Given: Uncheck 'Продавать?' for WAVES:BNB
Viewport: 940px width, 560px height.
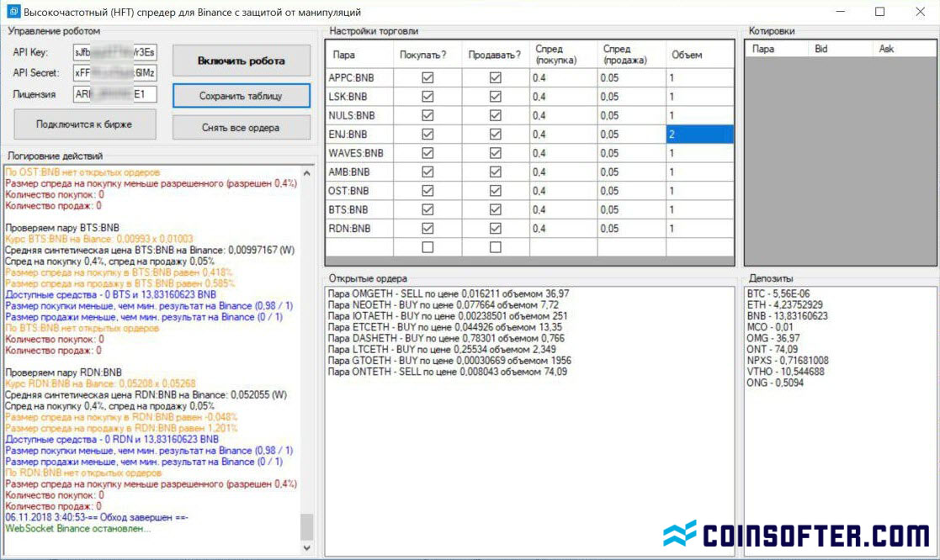Looking at the screenshot, I should 495,153.
